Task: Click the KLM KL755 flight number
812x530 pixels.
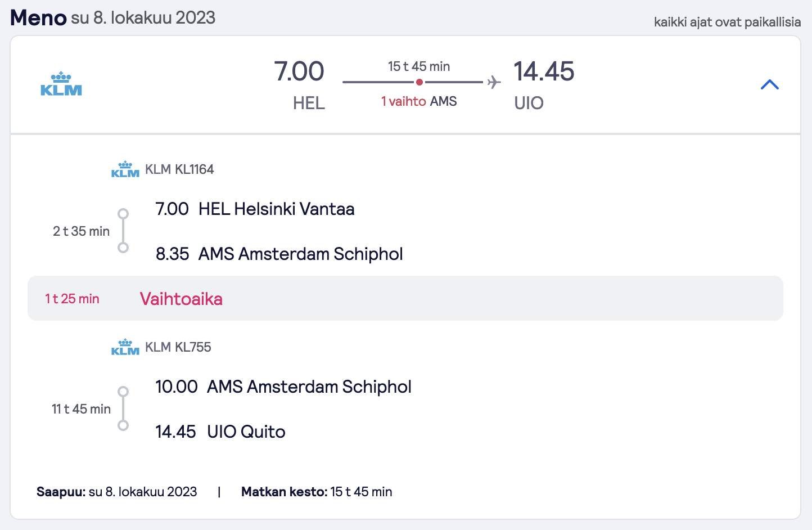Action: coord(178,347)
